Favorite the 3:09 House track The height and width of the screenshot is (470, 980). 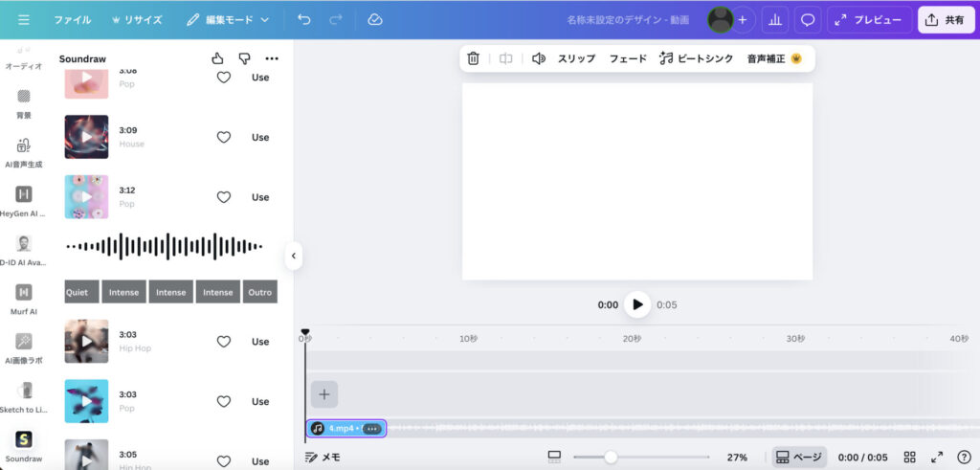224,137
